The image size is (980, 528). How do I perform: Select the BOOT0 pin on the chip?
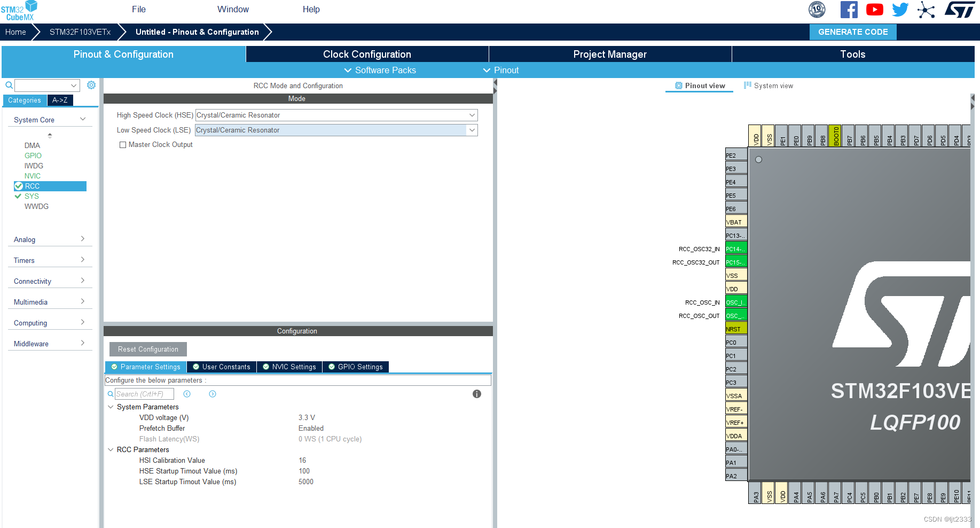pyautogui.click(x=836, y=136)
